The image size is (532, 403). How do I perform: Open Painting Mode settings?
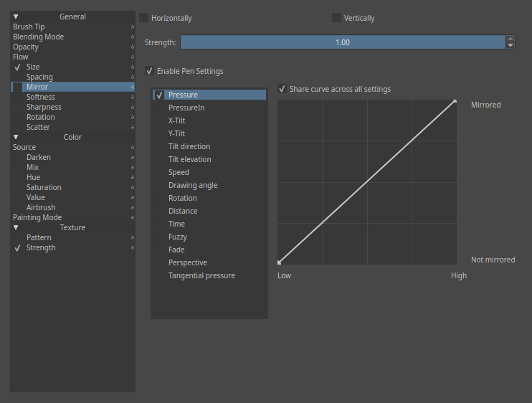click(37, 217)
